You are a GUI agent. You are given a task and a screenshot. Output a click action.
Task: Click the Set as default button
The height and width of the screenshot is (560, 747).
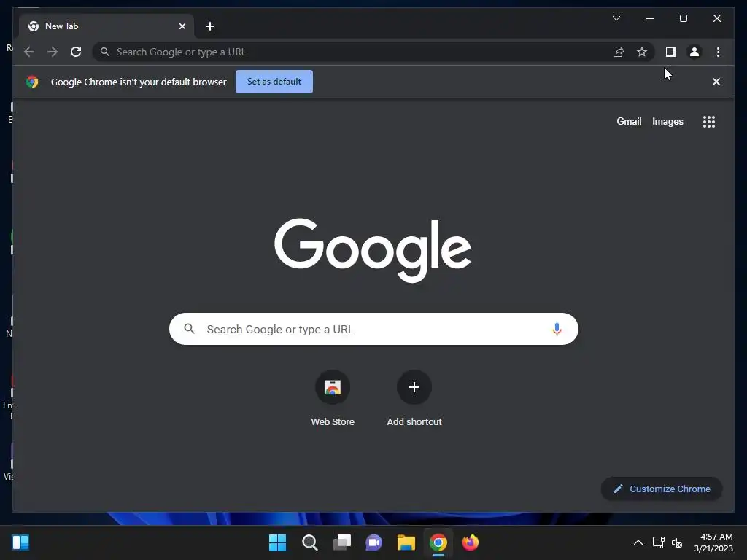tap(274, 82)
